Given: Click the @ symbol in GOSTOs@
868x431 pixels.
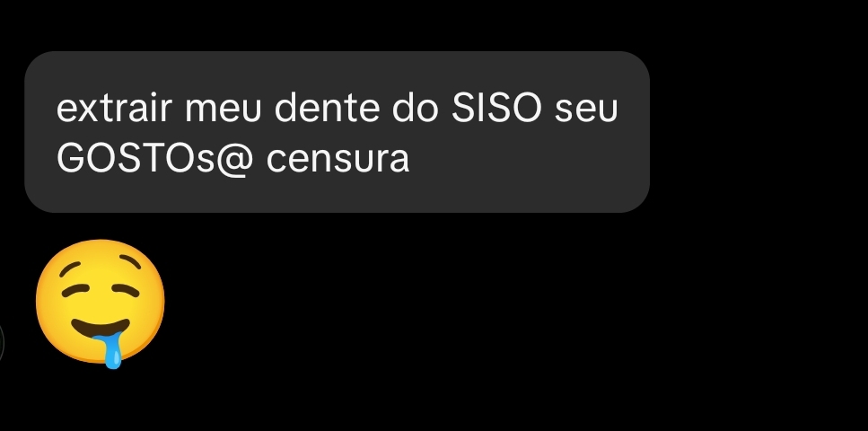Looking at the screenshot, I should pos(235,160).
